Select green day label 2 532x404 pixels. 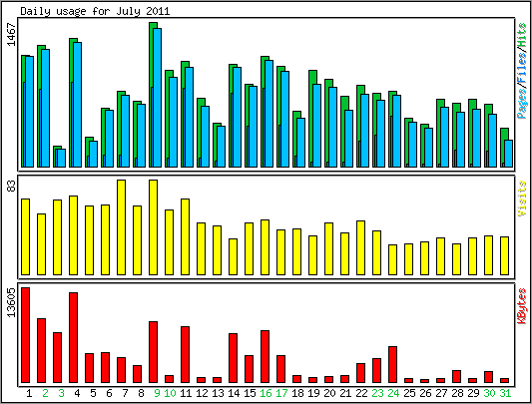(45, 393)
